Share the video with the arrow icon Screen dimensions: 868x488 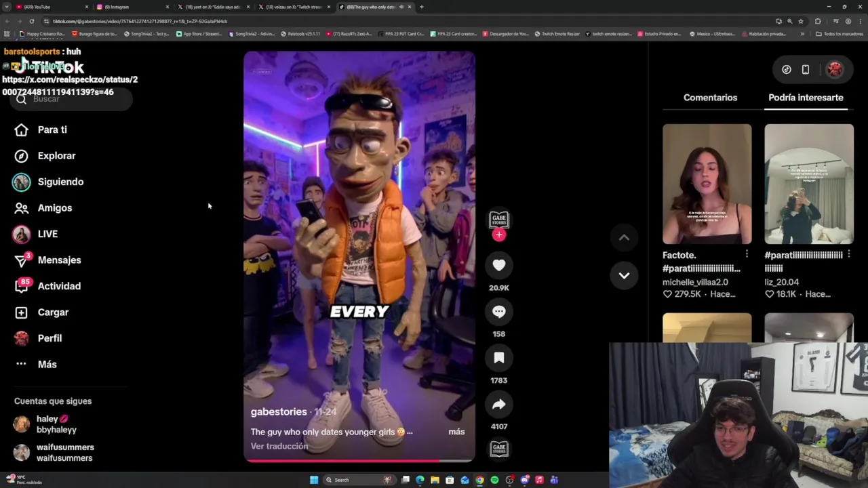tap(499, 405)
